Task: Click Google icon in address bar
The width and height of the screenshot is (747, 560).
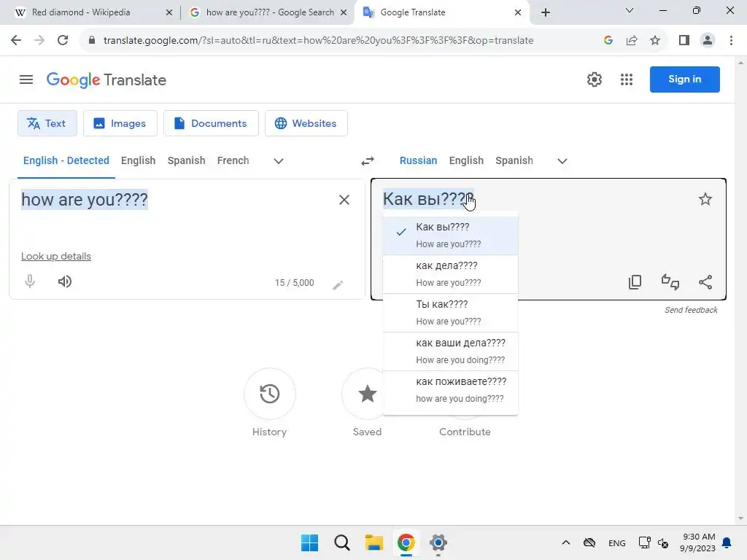Action: [608, 41]
